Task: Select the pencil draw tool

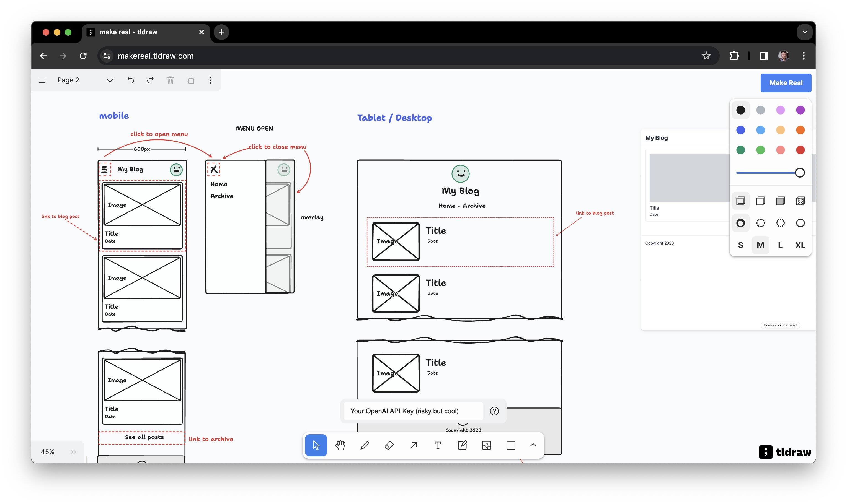Action: (x=365, y=445)
